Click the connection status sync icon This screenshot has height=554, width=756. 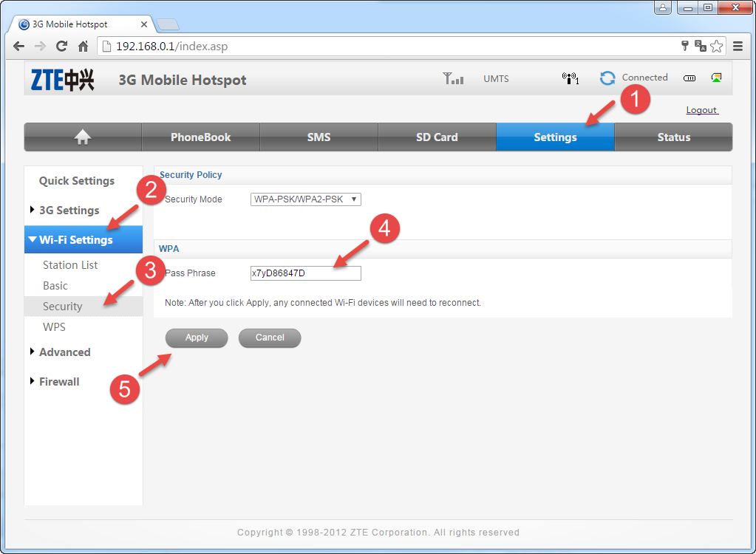[x=607, y=78]
